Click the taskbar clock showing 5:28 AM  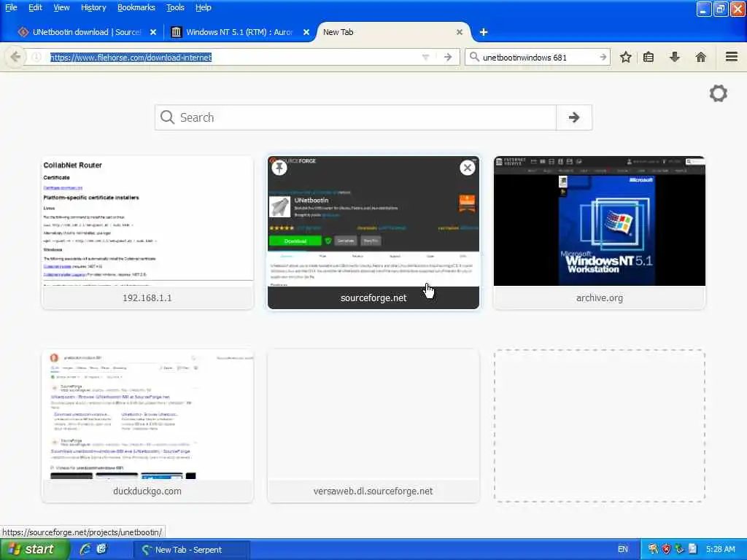pyautogui.click(x=720, y=549)
